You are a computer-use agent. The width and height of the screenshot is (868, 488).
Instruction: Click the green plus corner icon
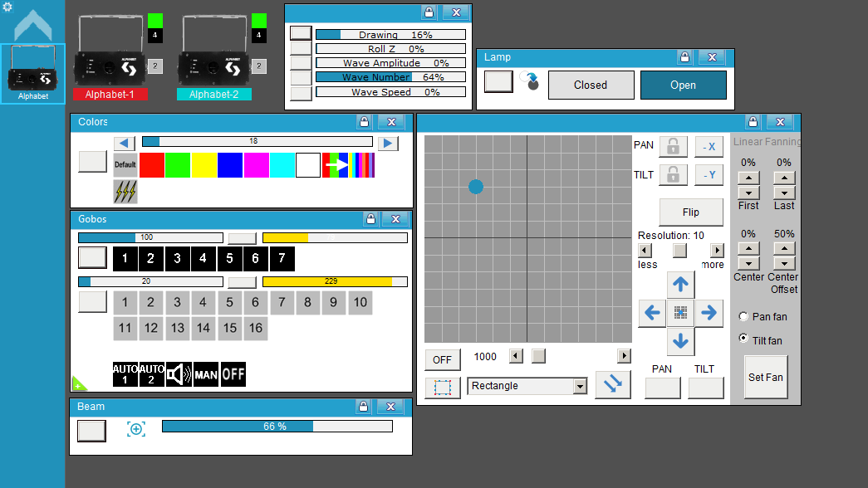[79, 383]
